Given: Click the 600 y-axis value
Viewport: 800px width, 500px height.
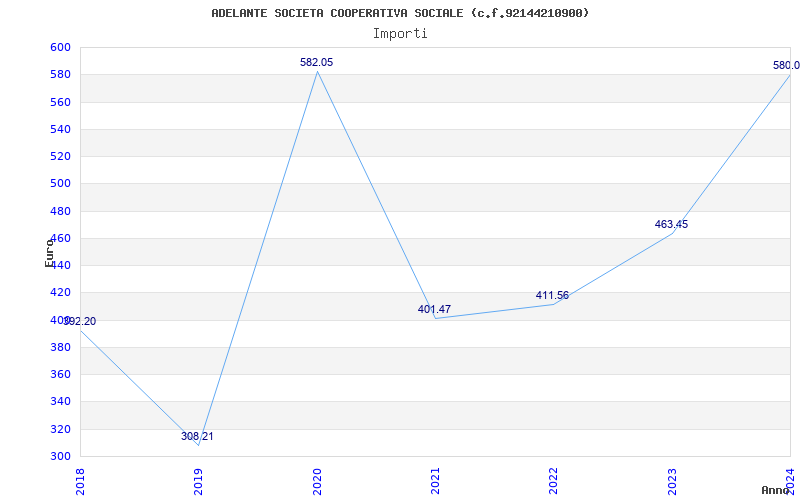Looking at the screenshot, I should (60, 47).
